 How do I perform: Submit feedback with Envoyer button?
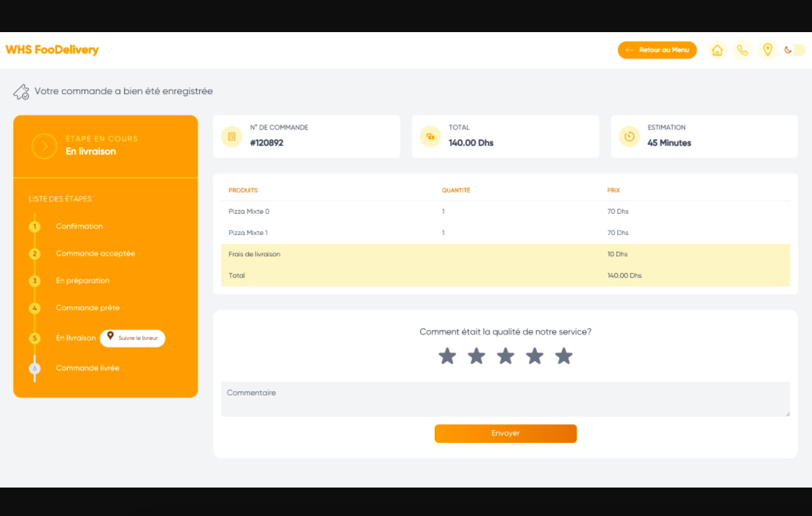coord(506,434)
